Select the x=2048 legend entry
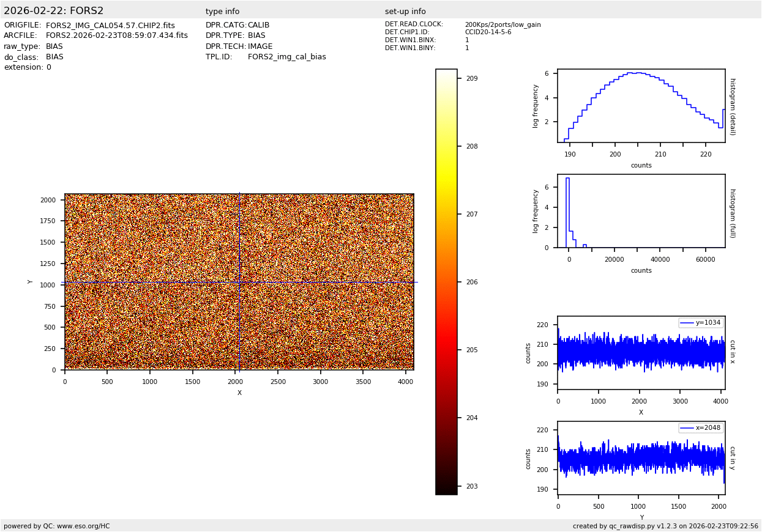Screen dimensions: 762x532 click(701, 428)
